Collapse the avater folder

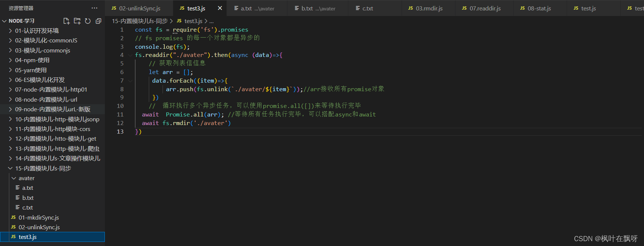[14, 178]
